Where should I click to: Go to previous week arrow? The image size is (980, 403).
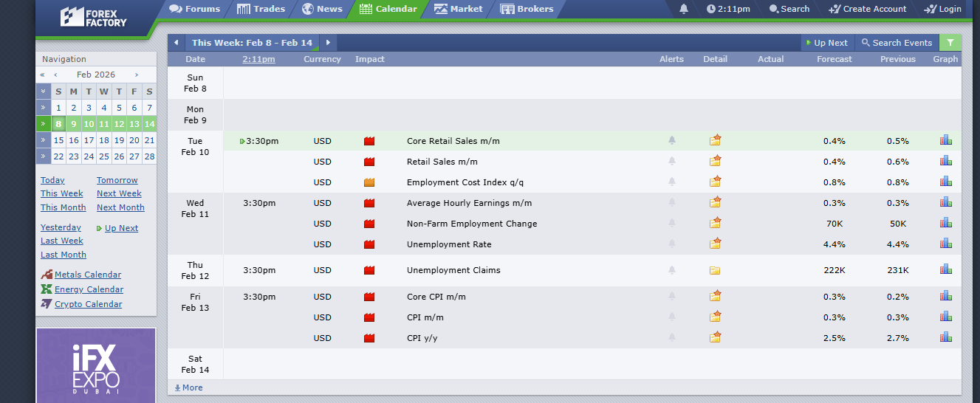(x=176, y=43)
